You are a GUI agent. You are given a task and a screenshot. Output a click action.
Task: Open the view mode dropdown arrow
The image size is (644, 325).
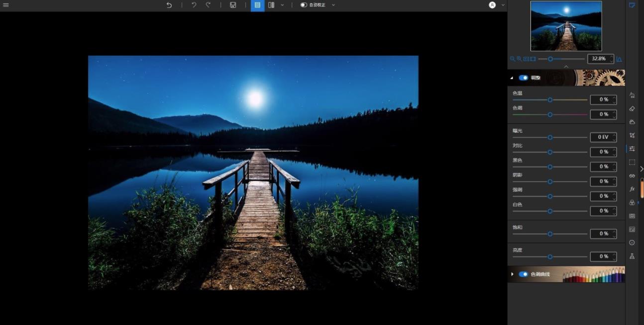282,5
